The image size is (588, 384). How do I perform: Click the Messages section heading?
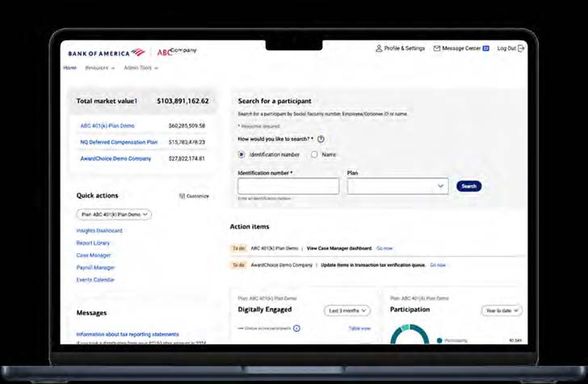pos(91,313)
